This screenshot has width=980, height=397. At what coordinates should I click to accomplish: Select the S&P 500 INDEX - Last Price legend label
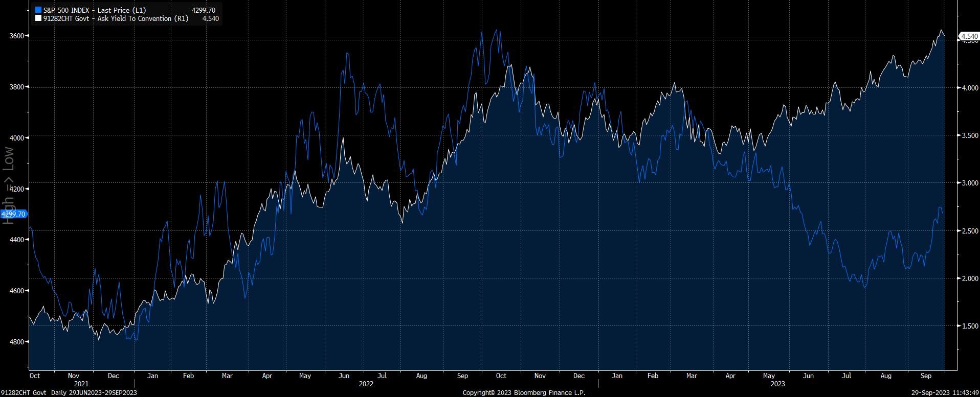tap(95, 10)
